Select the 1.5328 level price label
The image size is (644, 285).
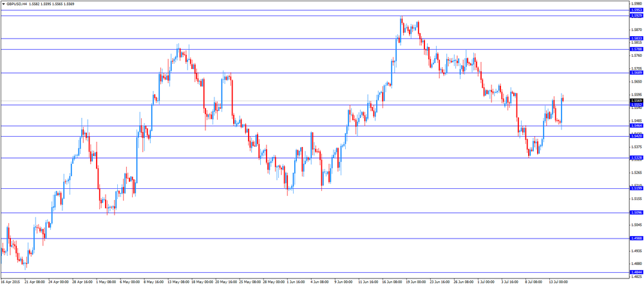pos(636,157)
